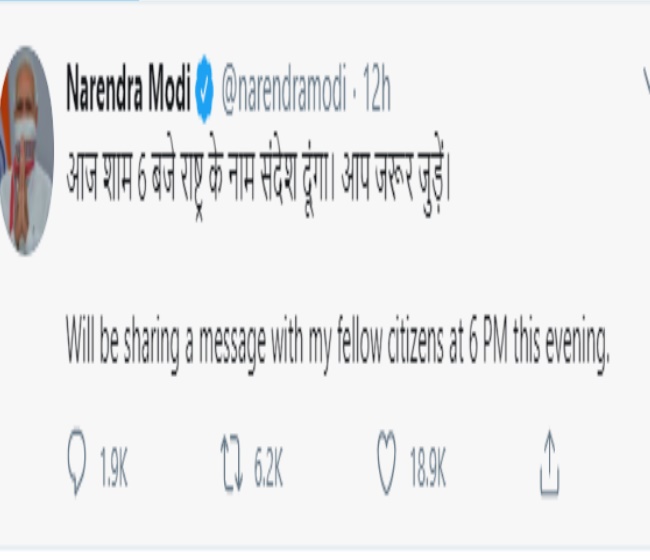Screen dimensions: 650x560
Task: Click the blue loading progress bar at top
Action: pos(70,1)
